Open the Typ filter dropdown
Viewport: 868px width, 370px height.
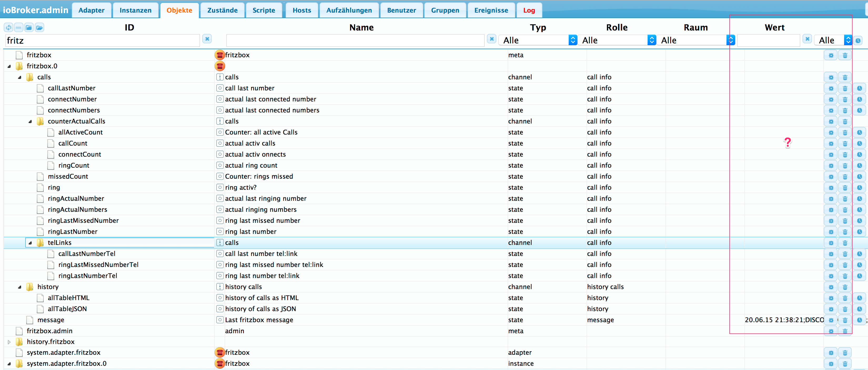[x=538, y=40]
